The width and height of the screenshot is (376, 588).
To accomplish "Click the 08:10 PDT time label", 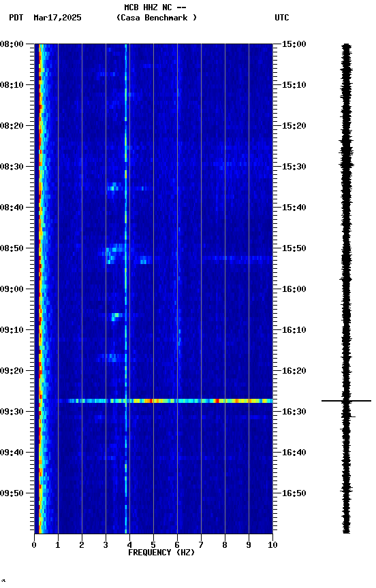I will pos(12,85).
